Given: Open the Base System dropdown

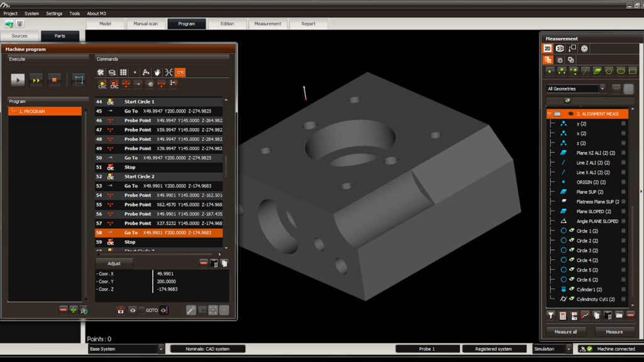Looking at the screenshot, I should pyautogui.click(x=161, y=349).
